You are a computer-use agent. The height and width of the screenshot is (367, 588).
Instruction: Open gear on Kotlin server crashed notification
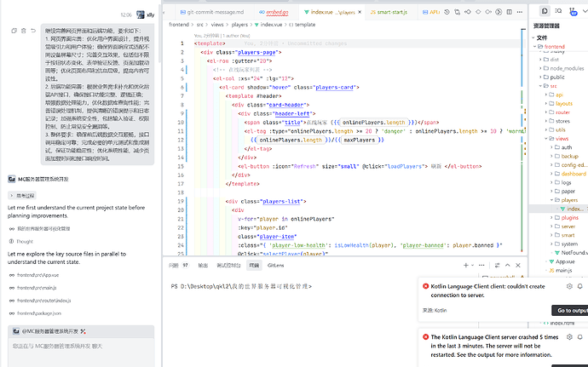[x=569, y=336]
